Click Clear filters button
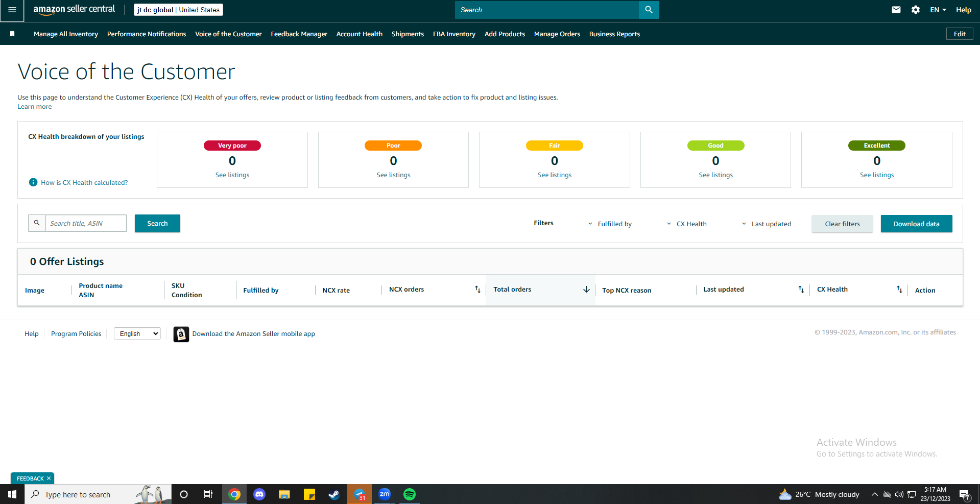Viewport: 980px width, 504px height. (x=842, y=224)
